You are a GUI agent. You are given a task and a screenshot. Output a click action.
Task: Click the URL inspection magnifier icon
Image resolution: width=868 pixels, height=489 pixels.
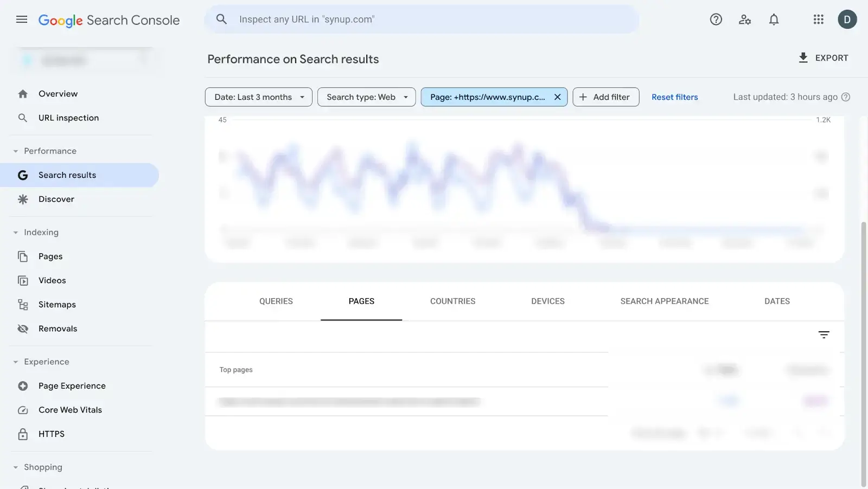tap(23, 118)
